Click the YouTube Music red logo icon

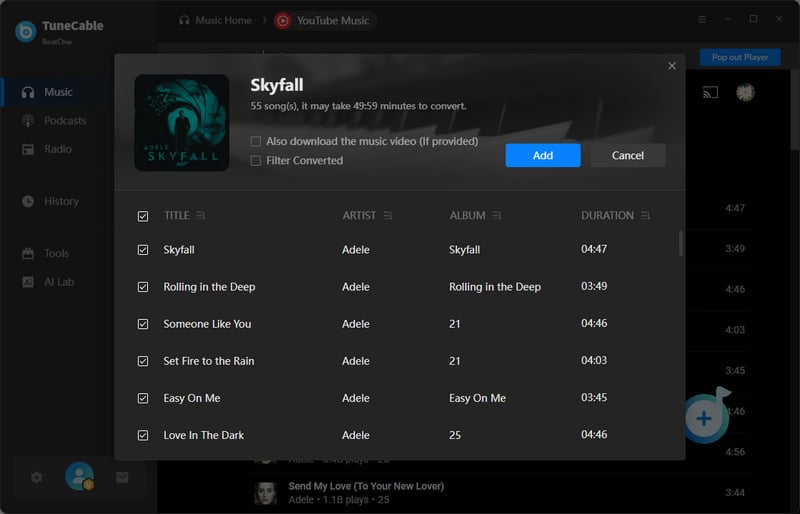283,21
